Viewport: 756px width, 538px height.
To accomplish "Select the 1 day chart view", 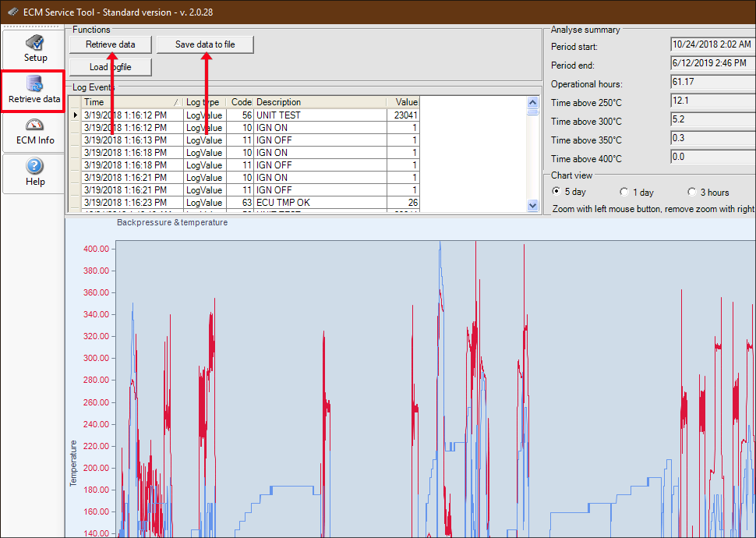I will tap(624, 192).
